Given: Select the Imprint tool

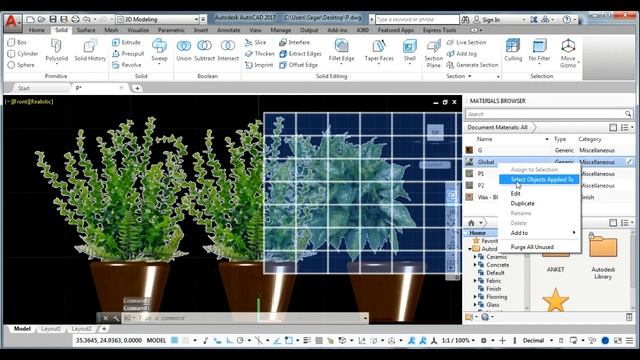Looking at the screenshot, I should coord(259,65).
